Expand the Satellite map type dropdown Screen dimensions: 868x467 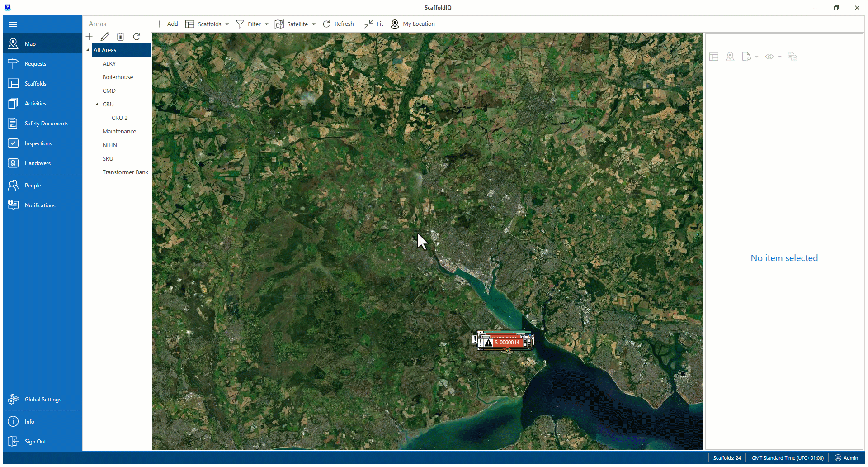tap(295, 24)
